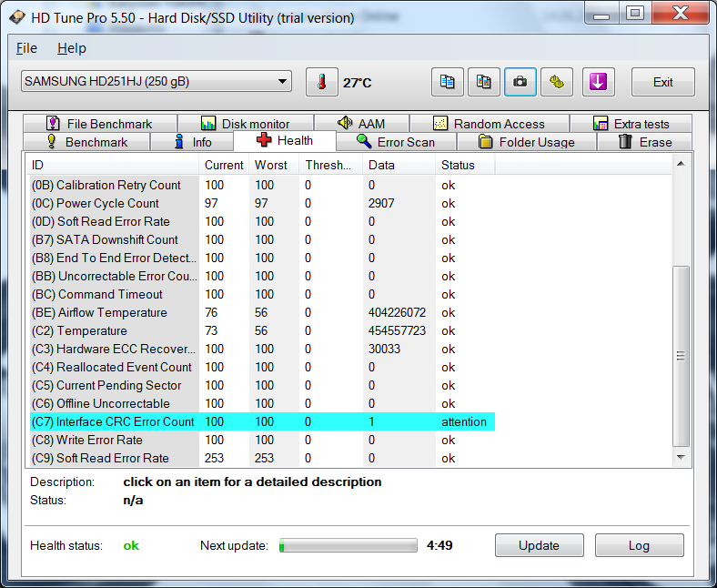Click the Data column header
The width and height of the screenshot is (717, 588).
coord(399,165)
